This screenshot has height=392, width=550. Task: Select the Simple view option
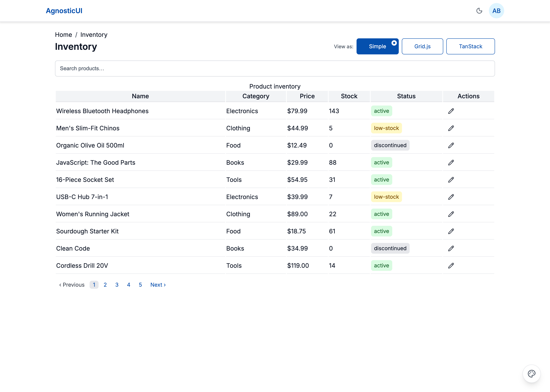pyautogui.click(x=377, y=46)
